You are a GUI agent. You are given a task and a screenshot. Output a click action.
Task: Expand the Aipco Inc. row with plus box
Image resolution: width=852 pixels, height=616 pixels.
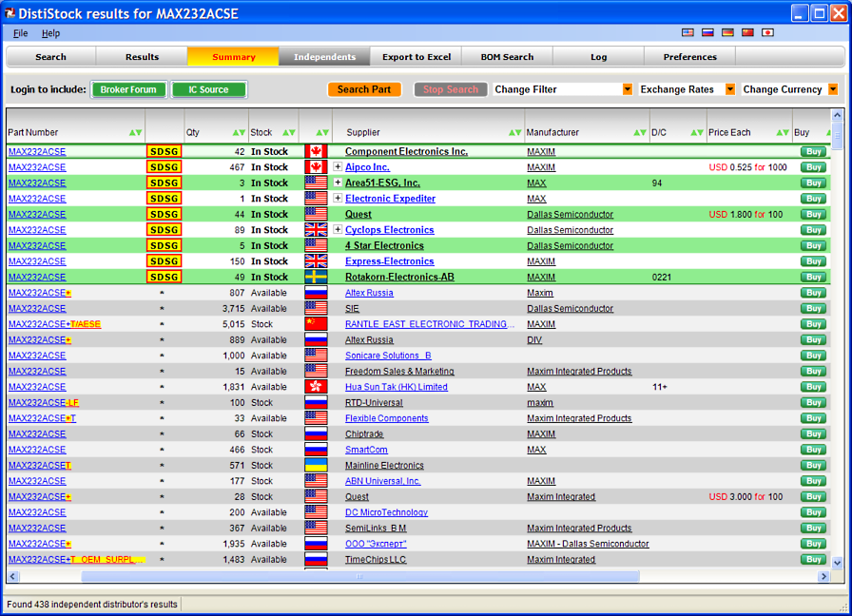coord(338,166)
